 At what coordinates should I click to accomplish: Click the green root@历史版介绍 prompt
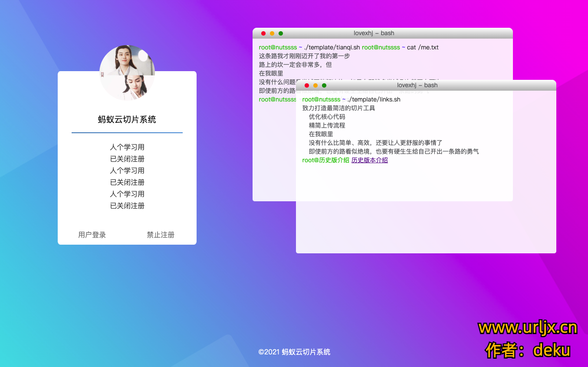tap(326, 160)
